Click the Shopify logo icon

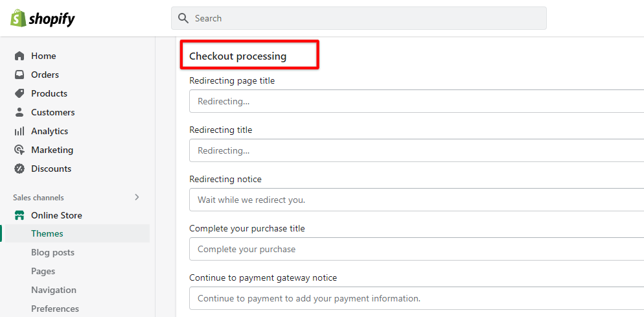click(x=18, y=18)
